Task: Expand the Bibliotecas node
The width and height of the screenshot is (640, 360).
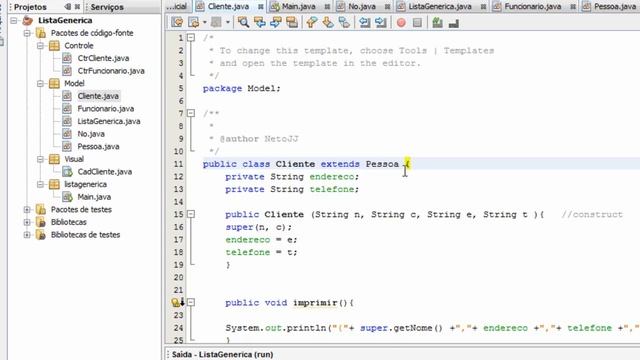Action: [27, 222]
